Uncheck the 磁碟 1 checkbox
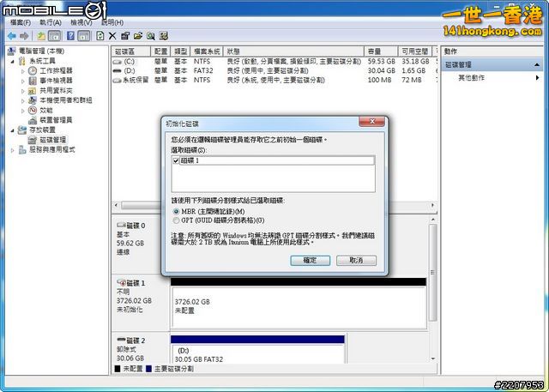Screen dimensions: 549x392 (177, 160)
